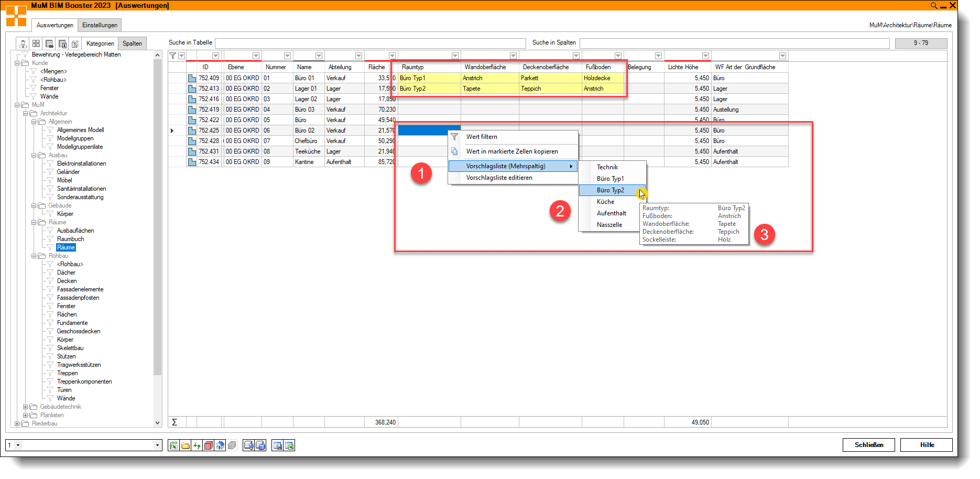Click the red cube icon in bottom toolbar
Viewport: 980px width, 479px height.
209,445
